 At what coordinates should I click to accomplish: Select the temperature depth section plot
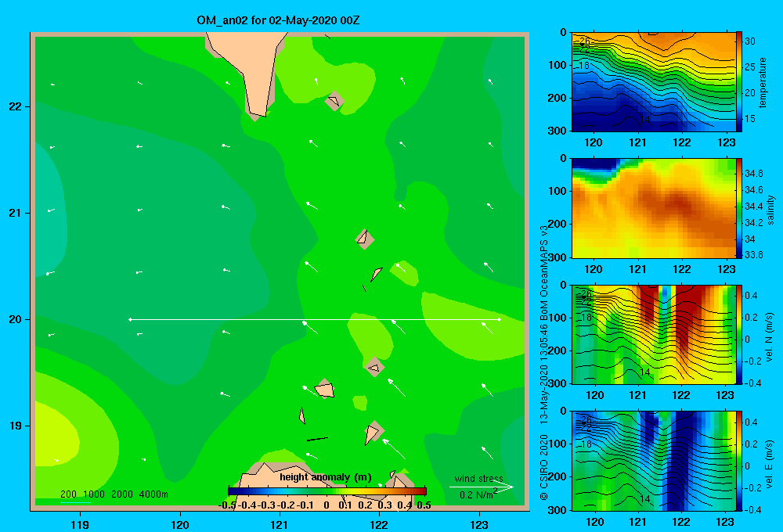point(653,82)
